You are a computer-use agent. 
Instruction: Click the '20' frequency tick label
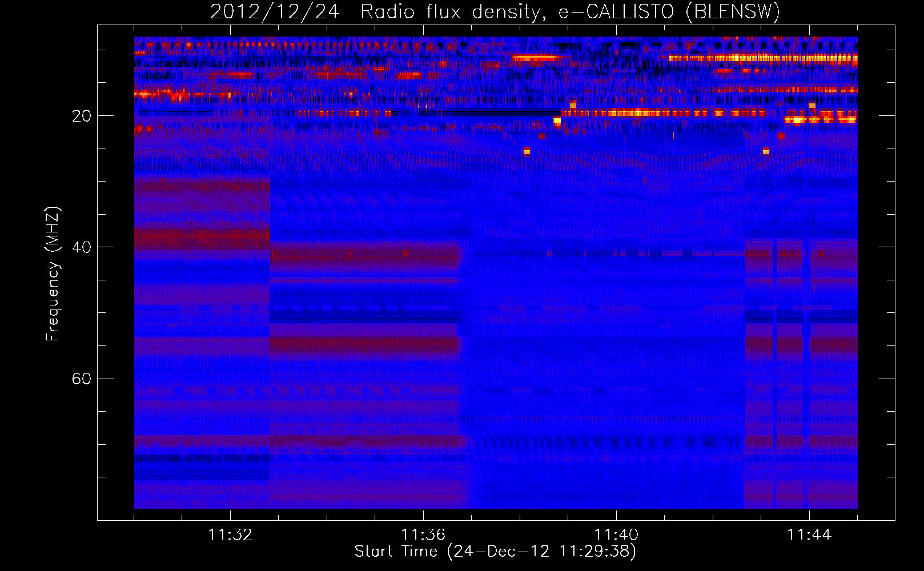(x=82, y=116)
